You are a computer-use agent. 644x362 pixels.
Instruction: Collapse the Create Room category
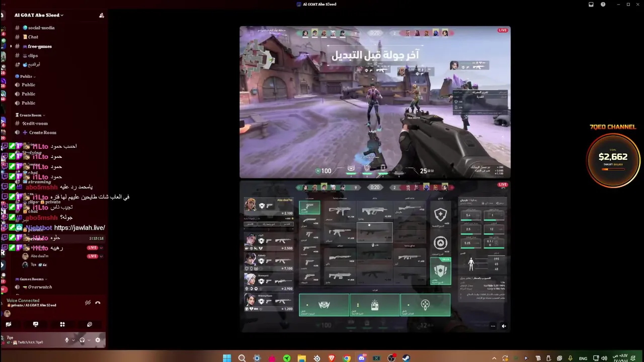(x=30, y=115)
